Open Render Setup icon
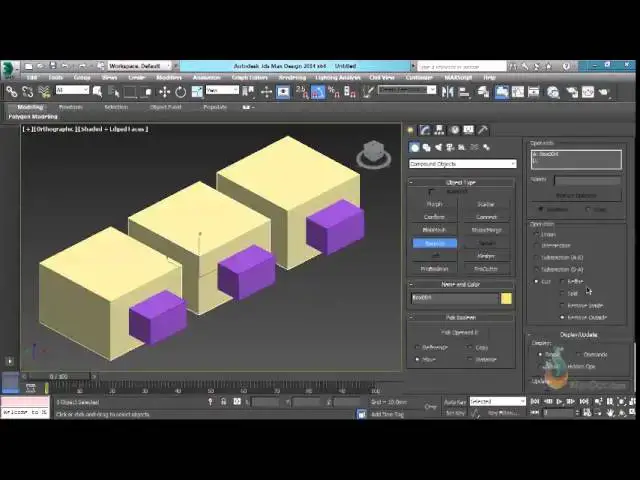Screen dimensions: 640x480 572,92
